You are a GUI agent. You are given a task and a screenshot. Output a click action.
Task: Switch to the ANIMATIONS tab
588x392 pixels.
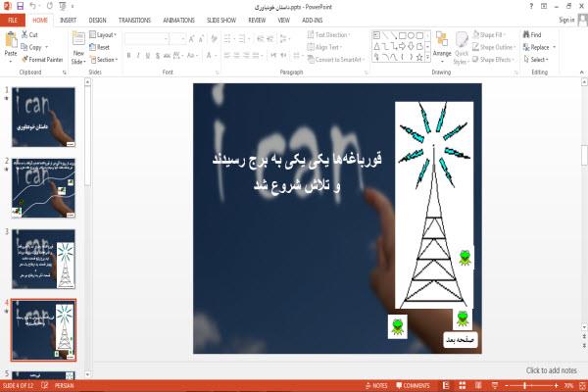(178, 21)
